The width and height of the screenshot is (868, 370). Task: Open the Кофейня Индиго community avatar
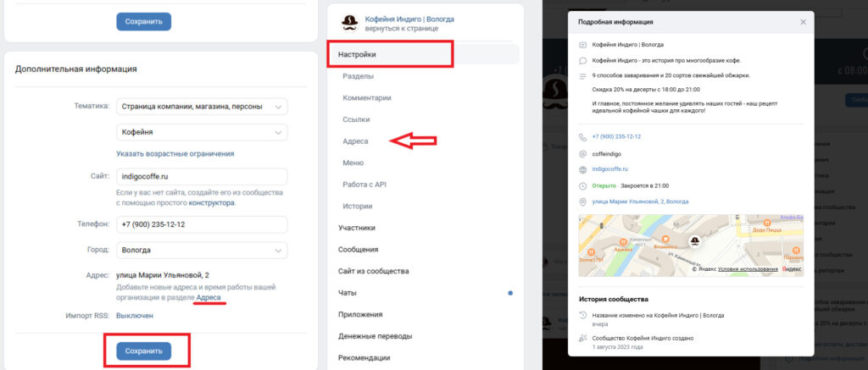(x=349, y=23)
